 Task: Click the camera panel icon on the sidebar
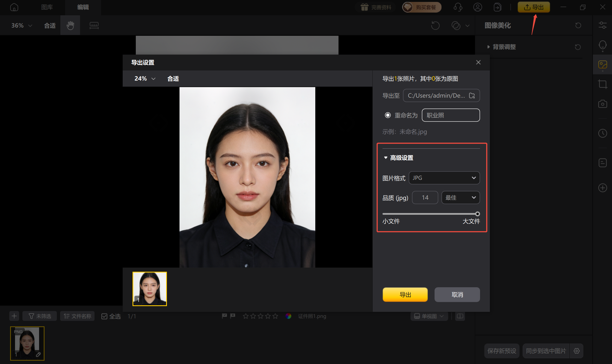[602, 104]
